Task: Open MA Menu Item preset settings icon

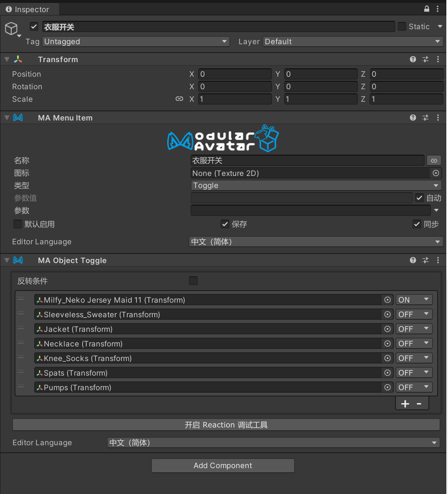Action: (x=425, y=118)
